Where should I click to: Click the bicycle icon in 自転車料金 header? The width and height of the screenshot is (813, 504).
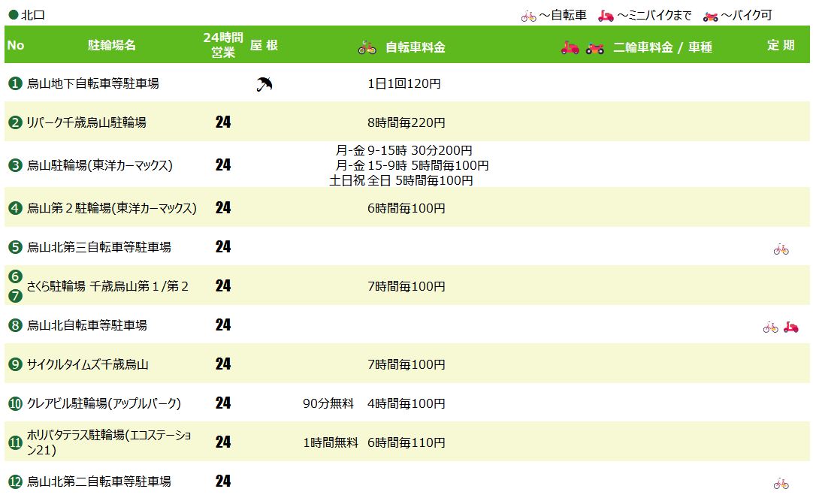pyautogui.click(x=367, y=47)
